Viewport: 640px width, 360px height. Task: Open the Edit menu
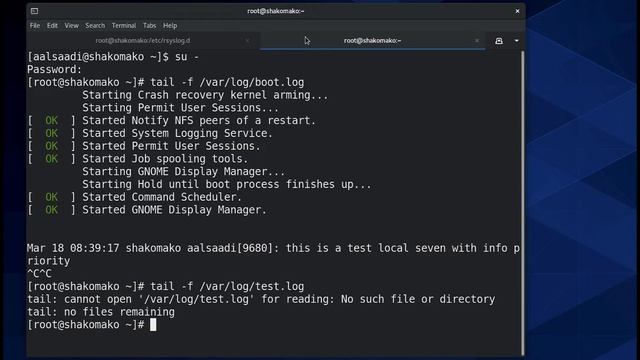(x=52, y=25)
